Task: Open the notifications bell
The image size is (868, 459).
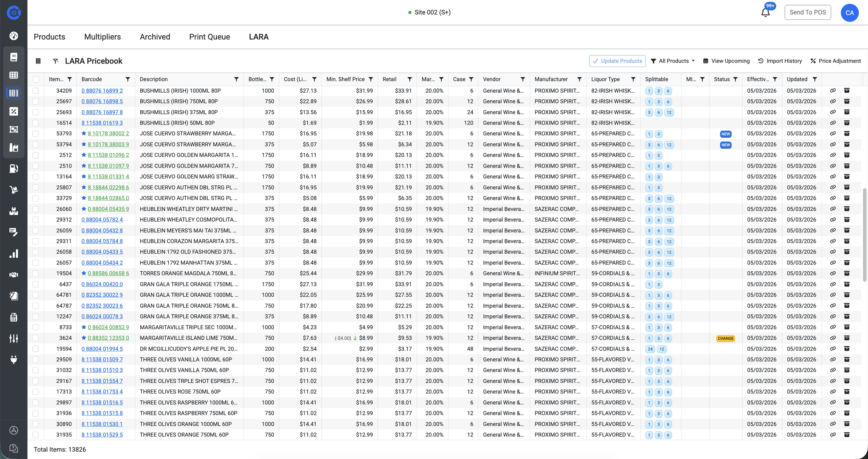Action: pos(765,12)
